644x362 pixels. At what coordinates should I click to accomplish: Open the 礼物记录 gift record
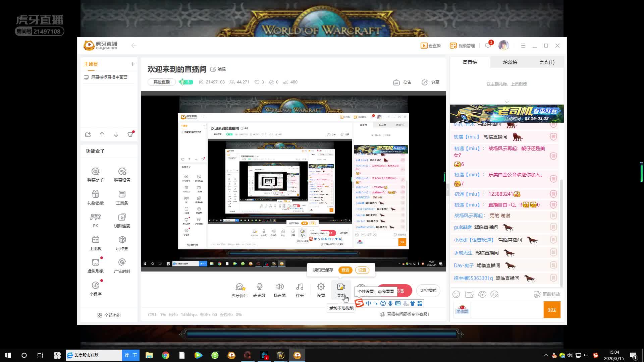point(96,198)
